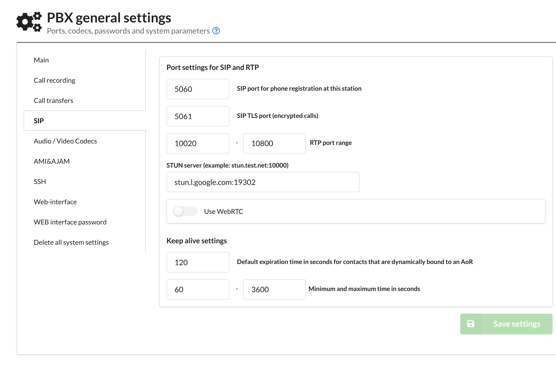
Task: Open the Audio / Video Codecs tab
Action: pos(65,141)
